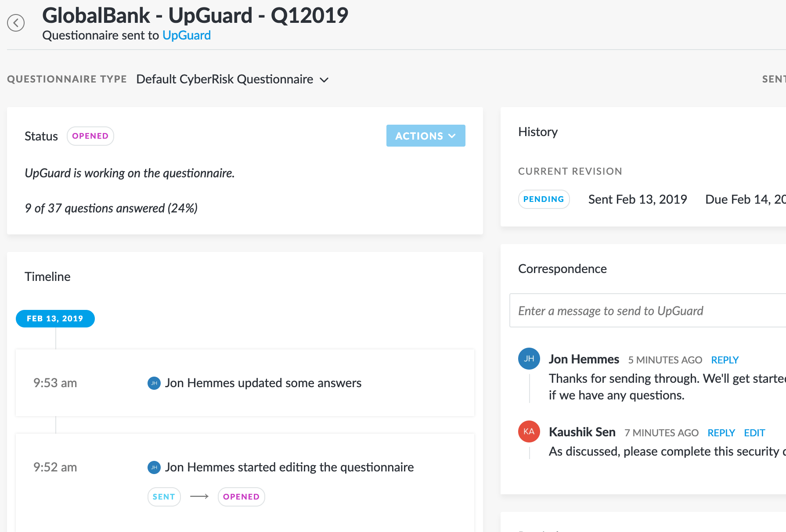Click Kaushik Sen's KA avatar

529,431
